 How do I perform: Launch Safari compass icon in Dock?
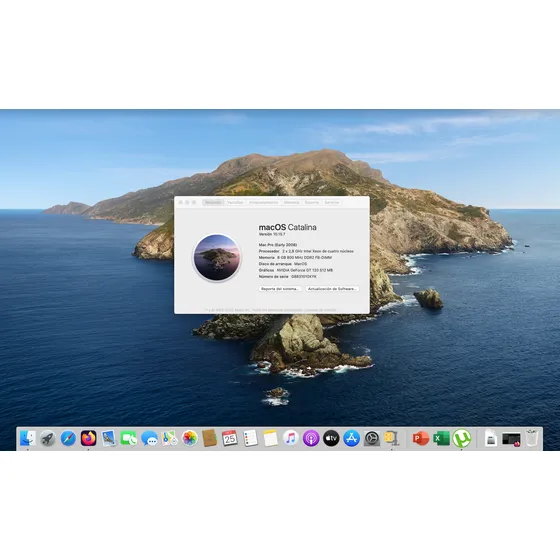(x=68, y=438)
